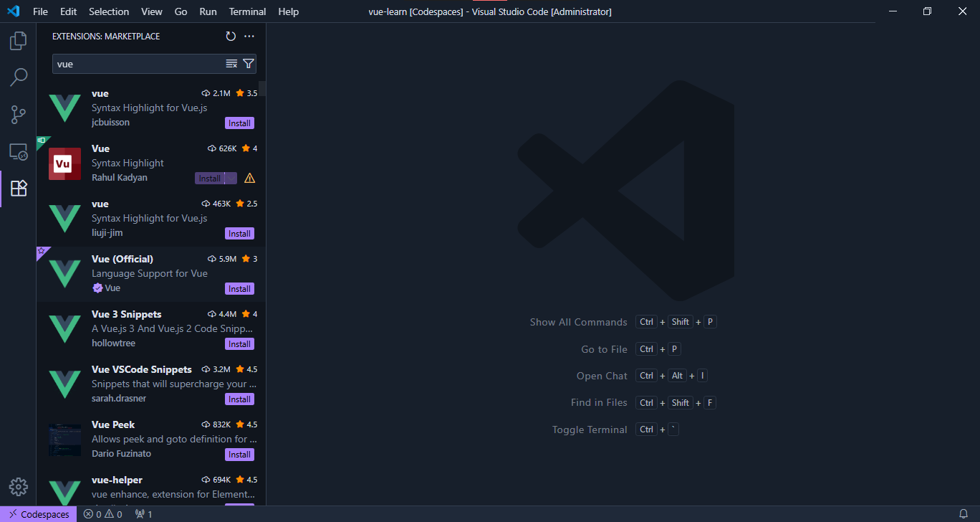
Task: Open the Go menu
Action: pos(181,11)
